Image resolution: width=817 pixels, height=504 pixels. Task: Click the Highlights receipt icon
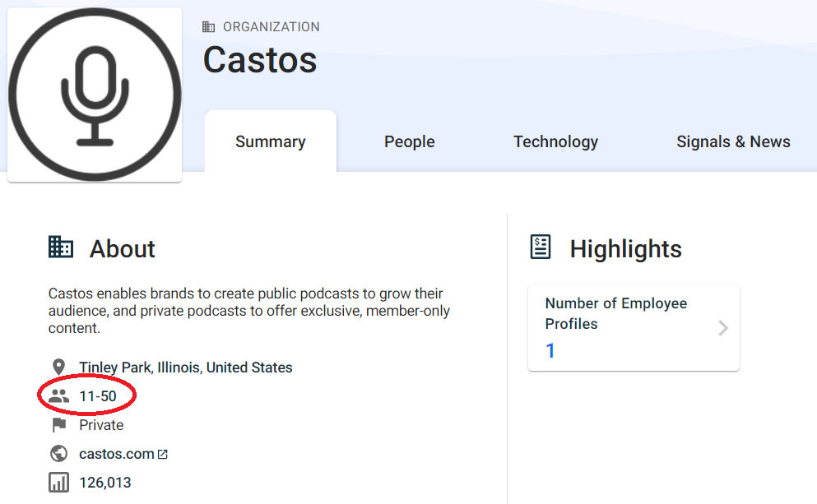(541, 247)
